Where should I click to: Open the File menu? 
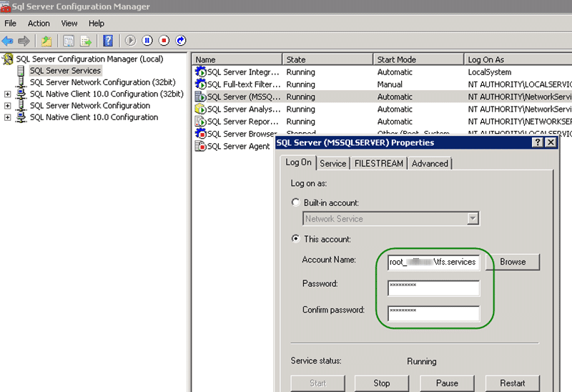pyautogui.click(x=10, y=24)
